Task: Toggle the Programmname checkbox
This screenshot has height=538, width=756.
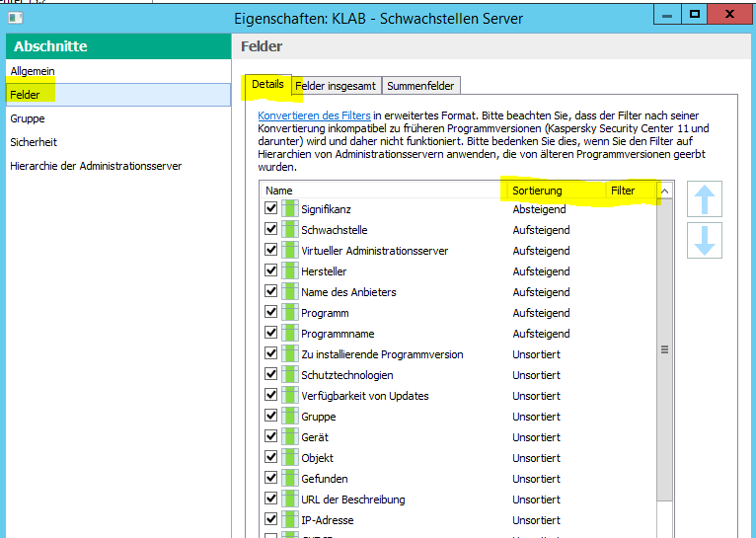Action: 270,334
